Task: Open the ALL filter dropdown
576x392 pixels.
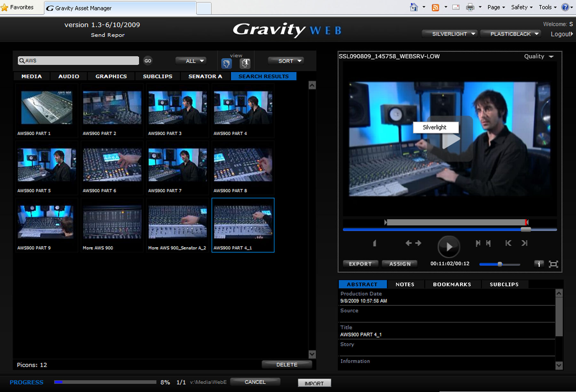Action: click(195, 61)
